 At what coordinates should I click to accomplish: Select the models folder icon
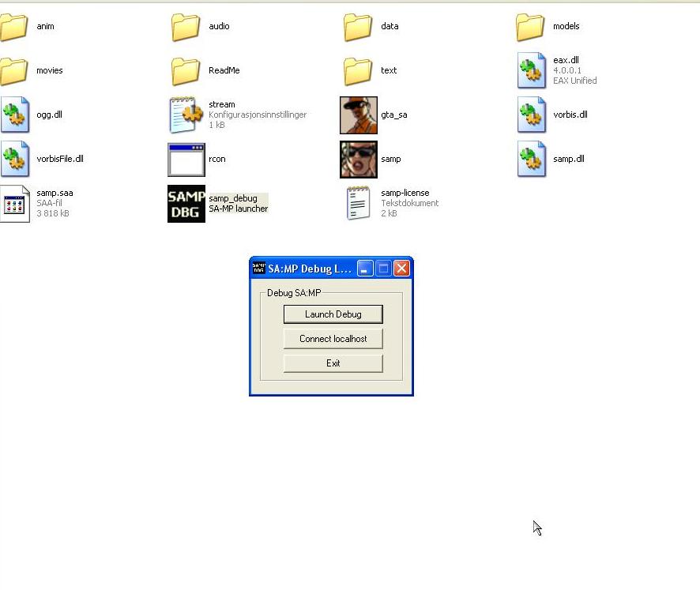(x=530, y=27)
